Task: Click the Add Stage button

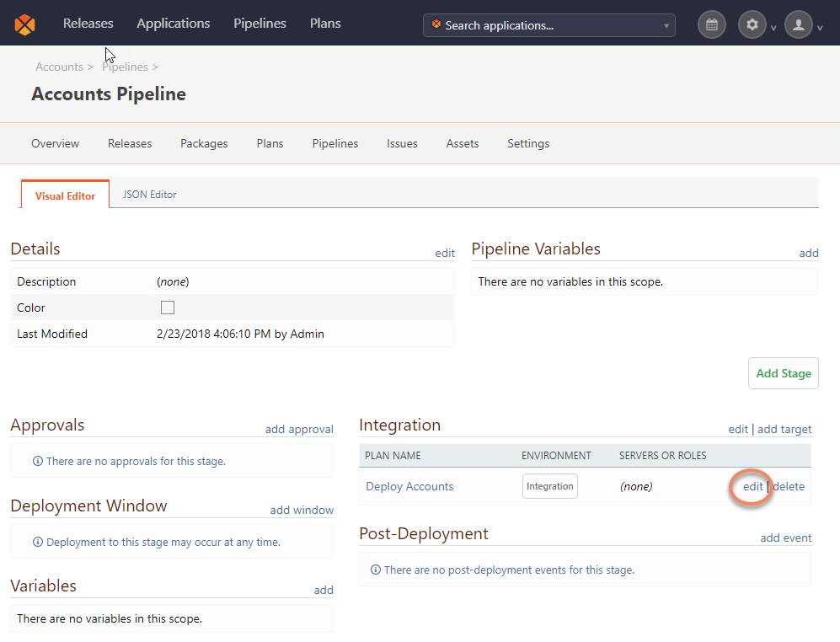Action: point(783,373)
